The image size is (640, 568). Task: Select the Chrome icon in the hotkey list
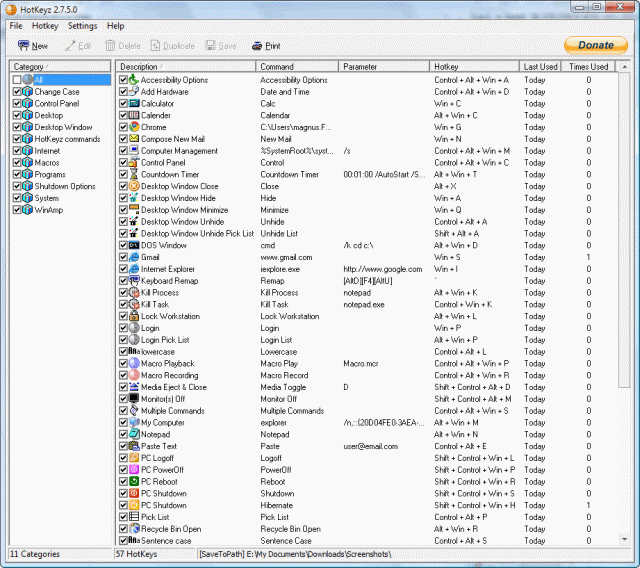click(x=134, y=127)
